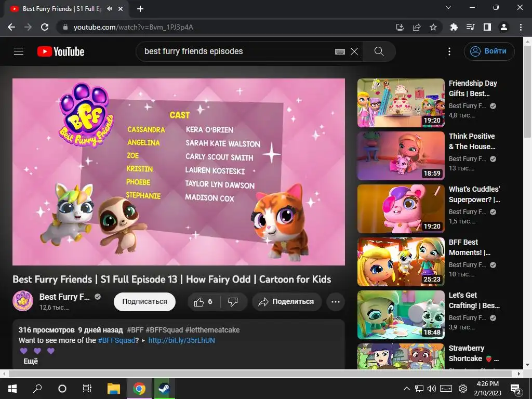
Task: Clear the search query with X
Action: click(x=354, y=51)
